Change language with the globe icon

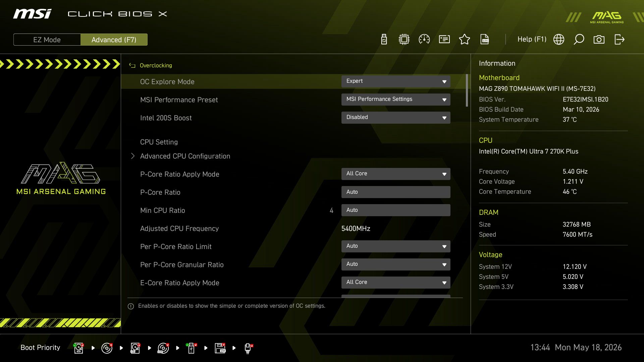(559, 40)
